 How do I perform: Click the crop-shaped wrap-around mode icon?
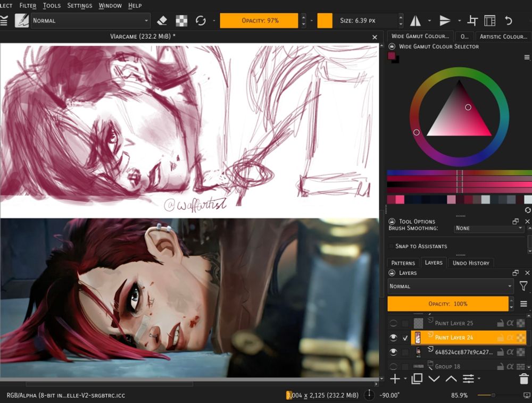472,21
